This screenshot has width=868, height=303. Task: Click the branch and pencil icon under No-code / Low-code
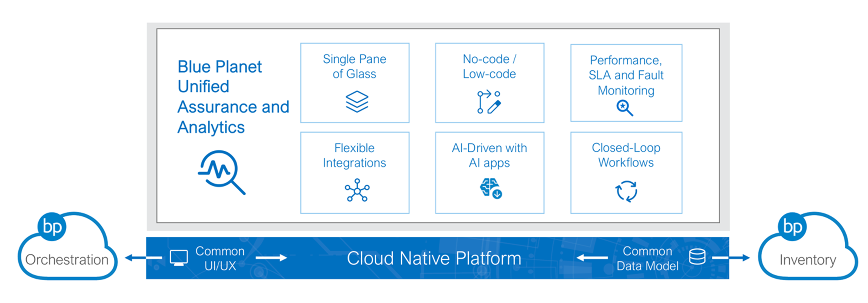tap(489, 102)
